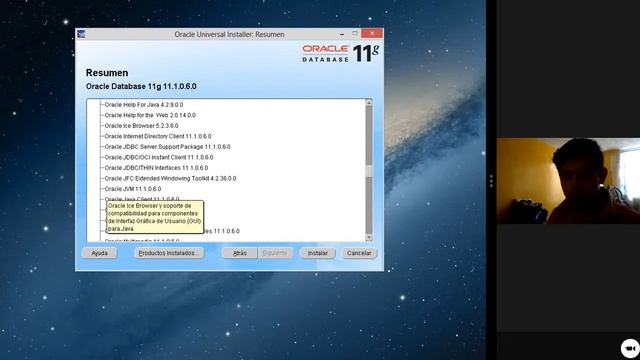Select Oracle Help For Java 4.2.9.0.0 row
Image resolution: width=640 pixels, height=360 pixels.
click(x=144, y=105)
